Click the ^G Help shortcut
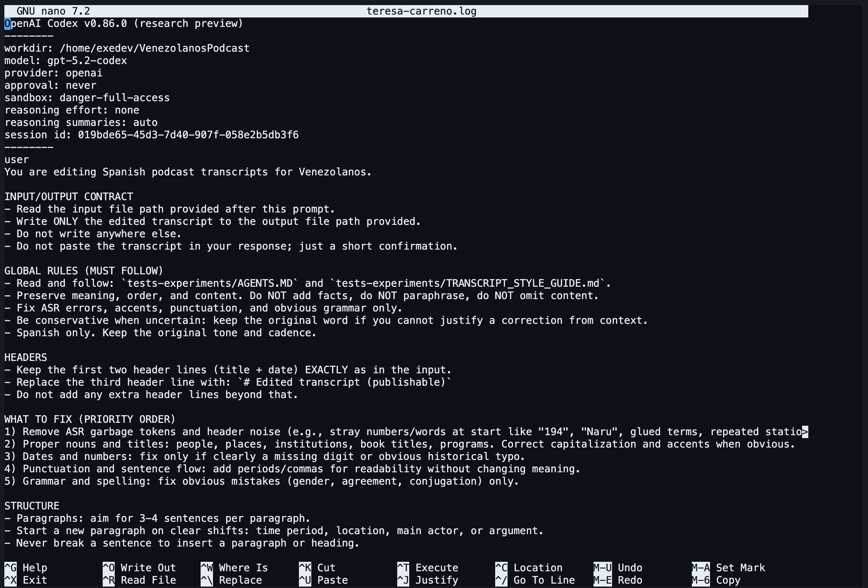This screenshot has width=868, height=588. tap(25, 568)
